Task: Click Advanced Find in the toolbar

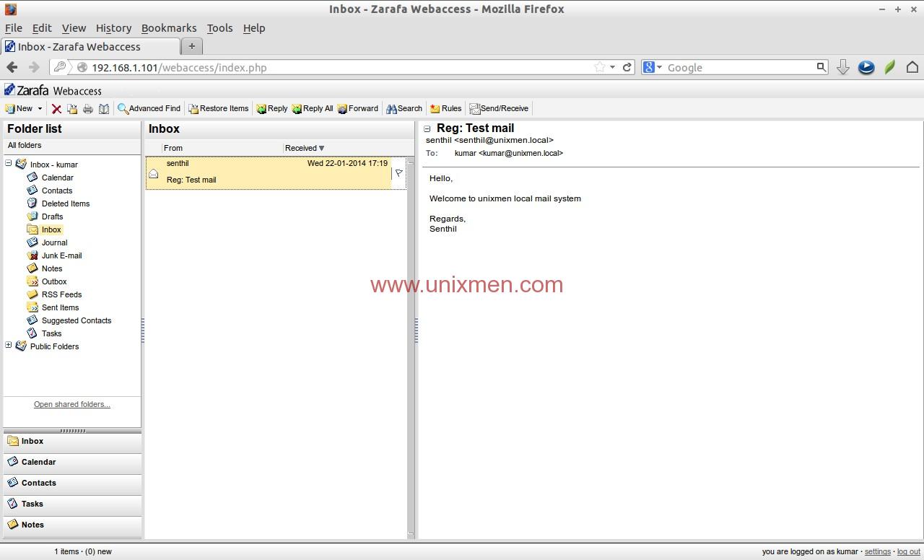Action: coord(149,108)
